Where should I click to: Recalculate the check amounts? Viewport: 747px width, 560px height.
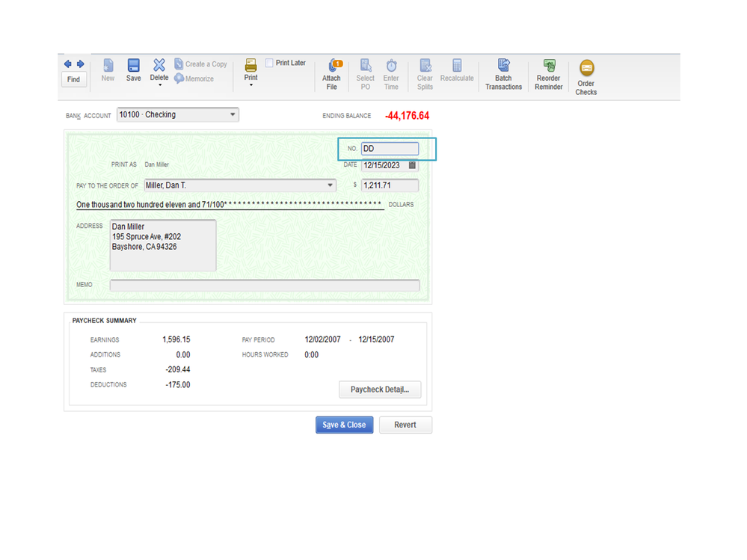(457, 70)
